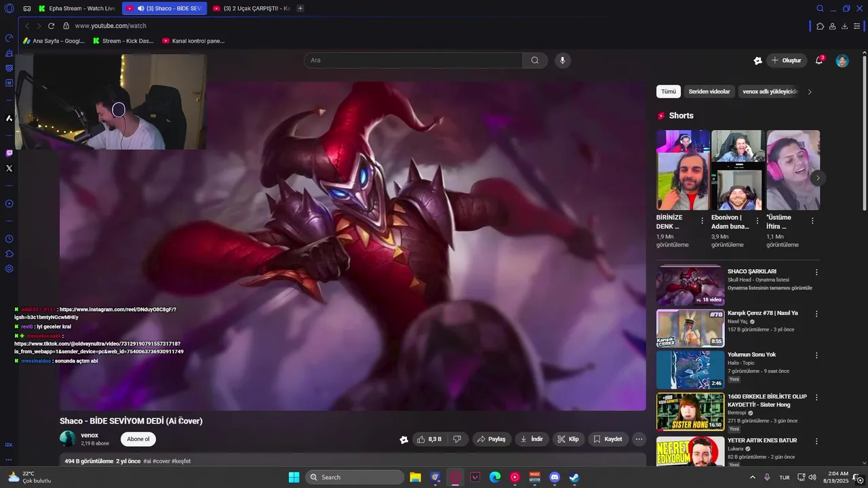Click the YouTube Ara search field
This screenshot has height=488, width=868.
pyautogui.click(x=413, y=60)
